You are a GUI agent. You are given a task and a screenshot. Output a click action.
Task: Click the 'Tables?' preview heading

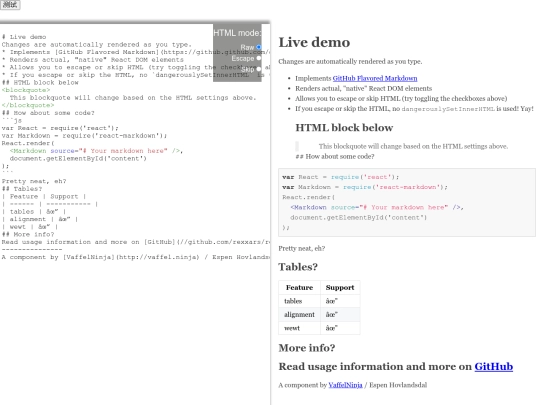298,267
